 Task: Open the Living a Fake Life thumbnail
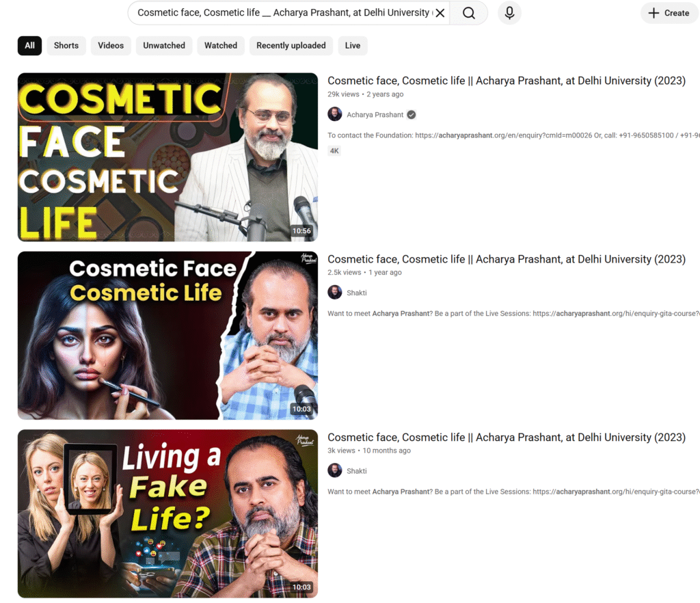[167, 513]
